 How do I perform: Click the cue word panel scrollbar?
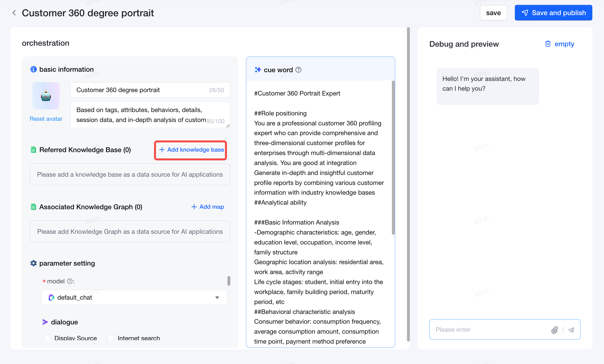[393, 158]
